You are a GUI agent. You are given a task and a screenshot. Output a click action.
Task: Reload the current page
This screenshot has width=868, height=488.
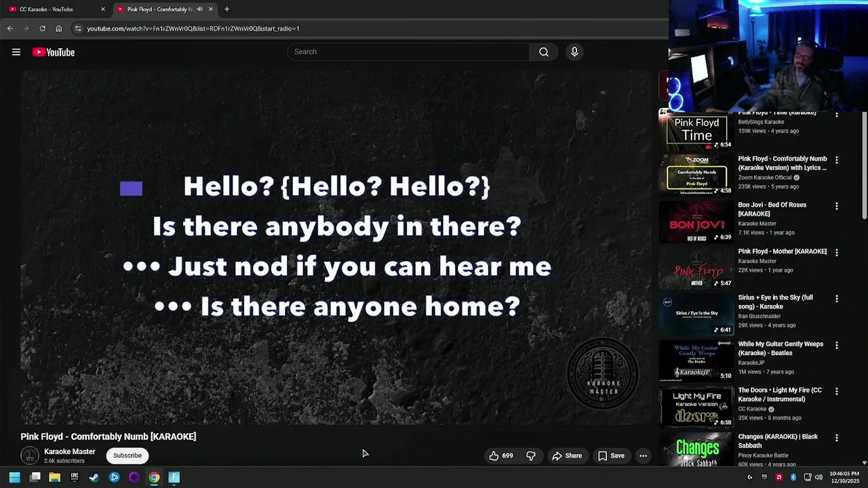(42, 28)
